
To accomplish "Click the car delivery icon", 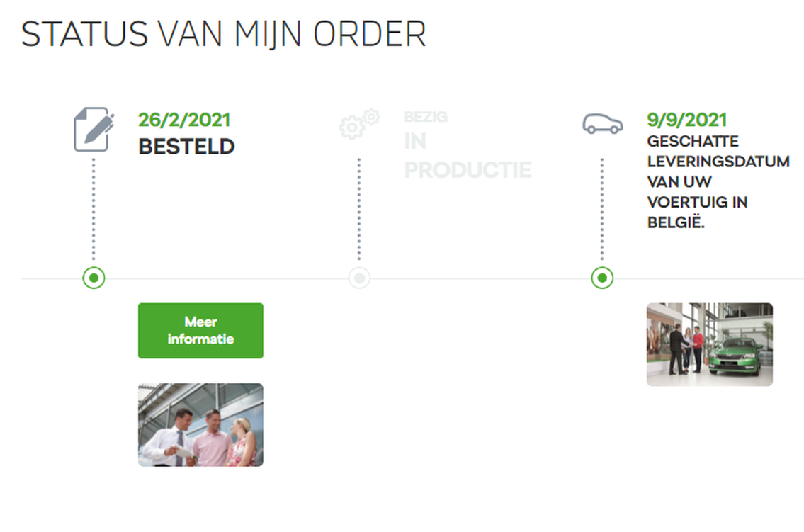I will point(603,123).
